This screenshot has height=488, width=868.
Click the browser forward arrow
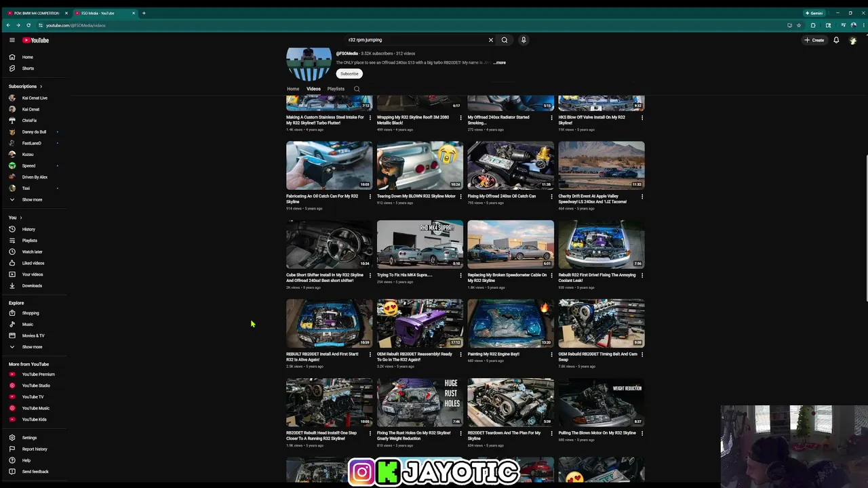click(18, 25)
